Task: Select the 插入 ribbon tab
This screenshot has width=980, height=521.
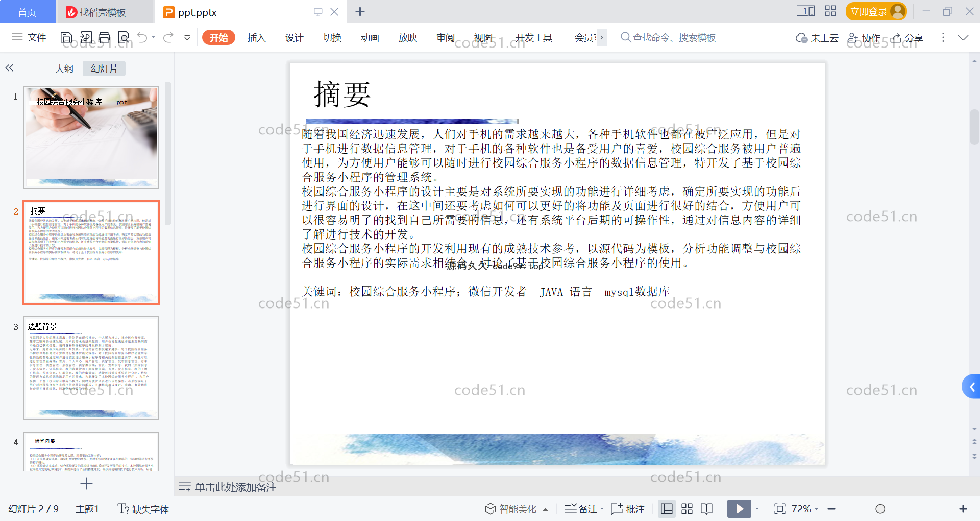Action: coord(256,37)
